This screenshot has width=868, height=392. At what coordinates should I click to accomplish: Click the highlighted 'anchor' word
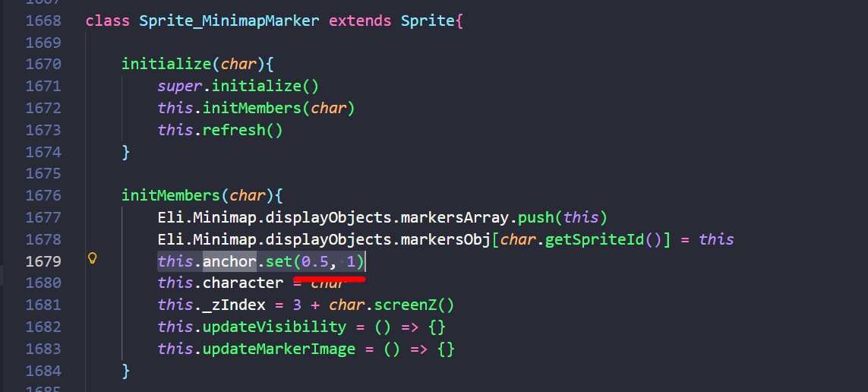[229, 261]
